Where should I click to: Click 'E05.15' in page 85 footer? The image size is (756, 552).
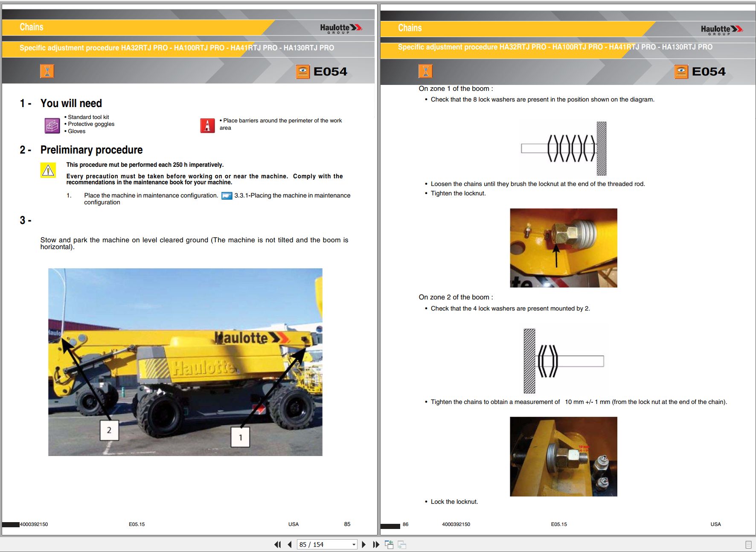coord(137,524)
